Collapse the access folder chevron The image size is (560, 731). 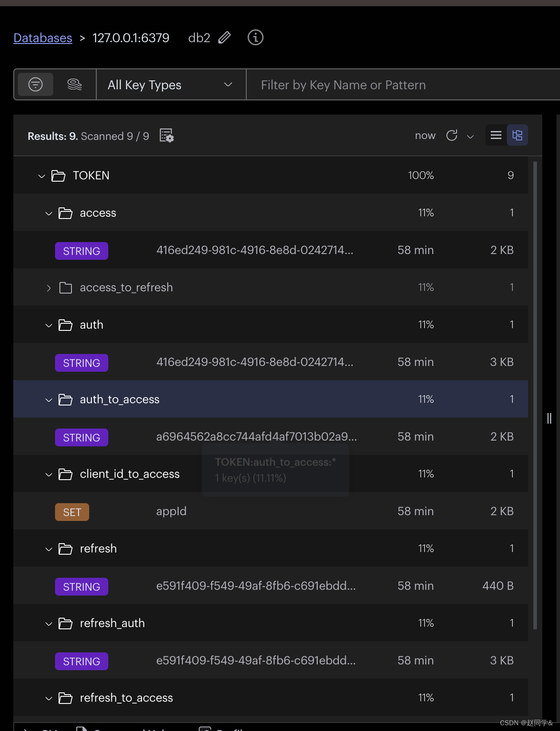coord(49,213)
